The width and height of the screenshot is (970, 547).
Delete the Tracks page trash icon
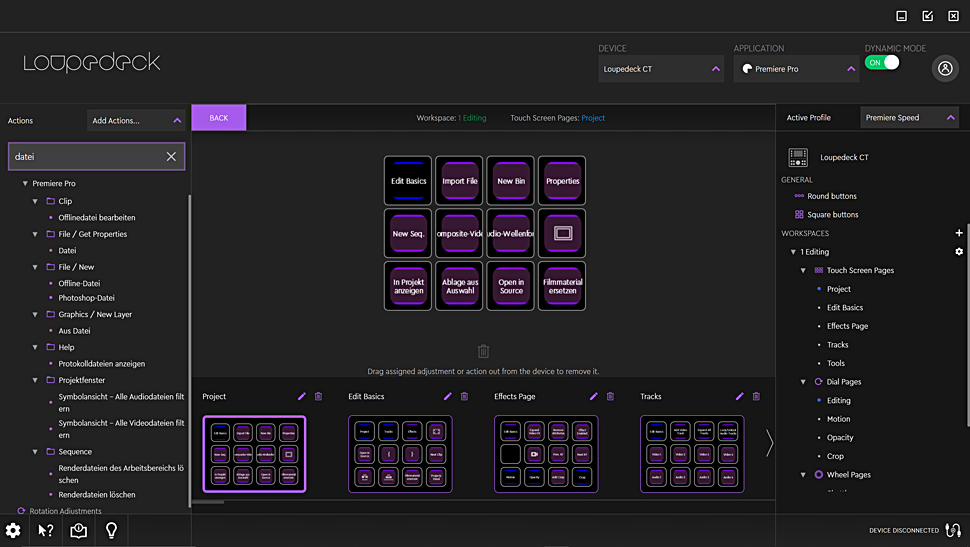tap(756, 396)
